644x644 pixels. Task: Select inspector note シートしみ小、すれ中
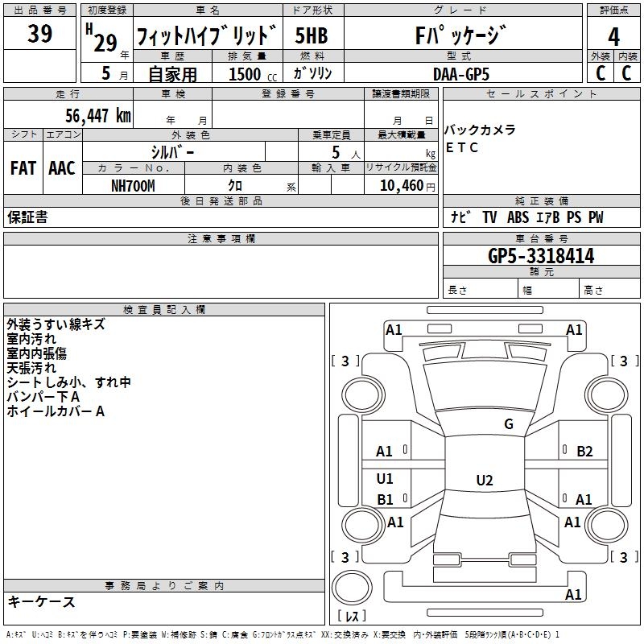[68, 382]
